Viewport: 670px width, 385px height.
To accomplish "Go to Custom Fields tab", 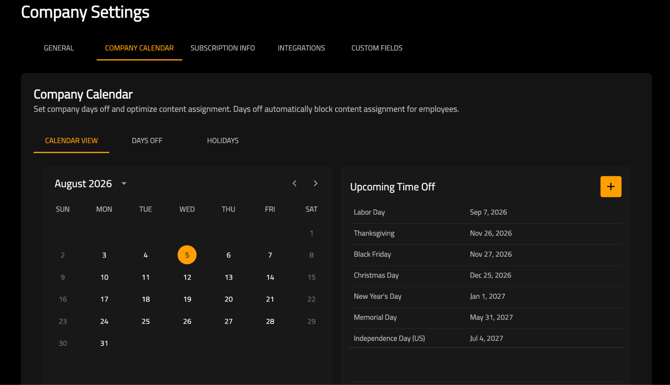I will (x=377, y=48).
